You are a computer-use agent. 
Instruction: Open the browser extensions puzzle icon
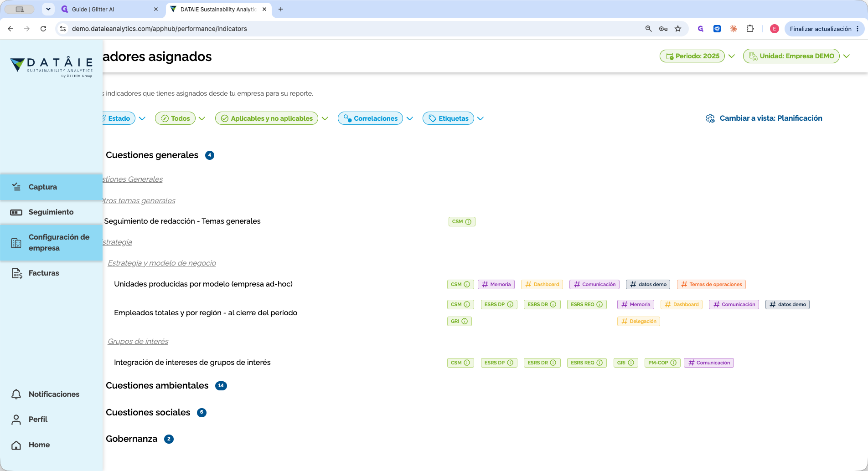coord(750,29)
